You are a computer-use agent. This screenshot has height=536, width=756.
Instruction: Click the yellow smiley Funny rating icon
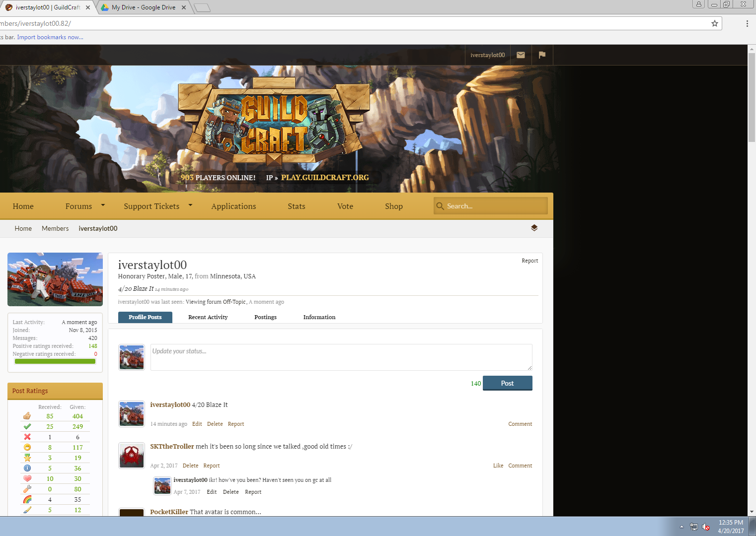pos(27,447)
